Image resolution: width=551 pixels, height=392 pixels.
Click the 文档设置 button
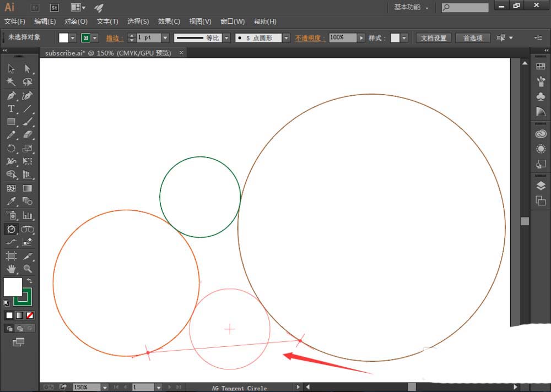tap(434, 38)
